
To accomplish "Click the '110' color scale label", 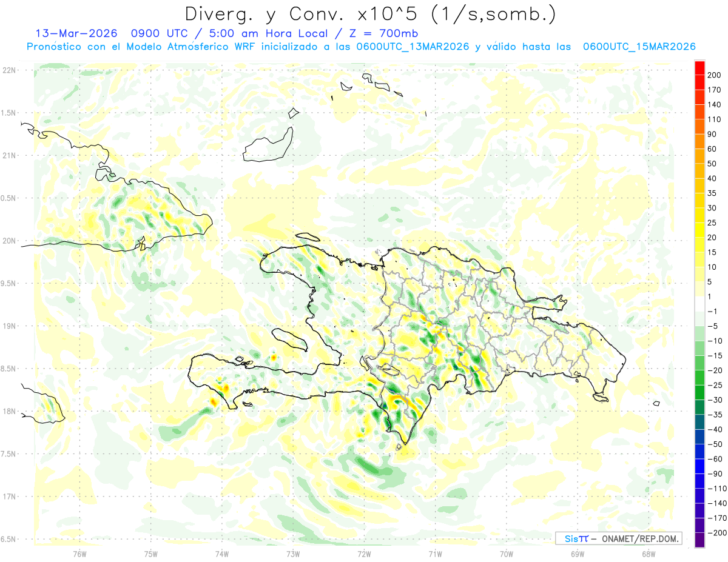I will [715, 119].
